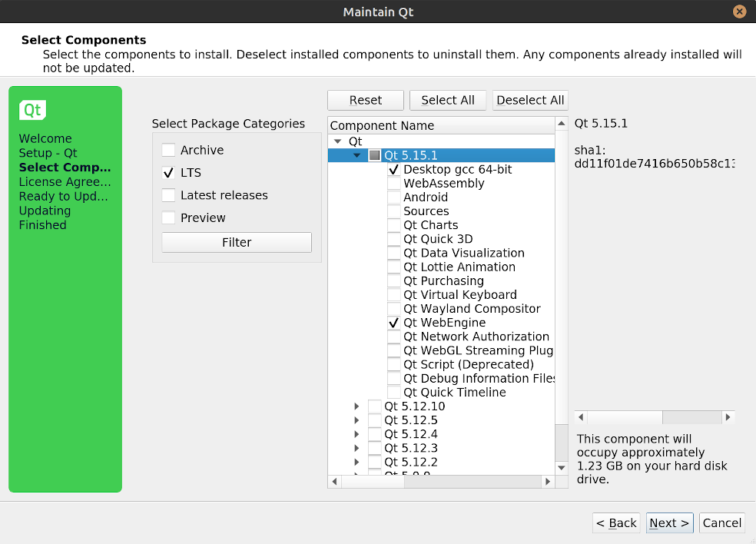Go Back to the previous step

616,522
